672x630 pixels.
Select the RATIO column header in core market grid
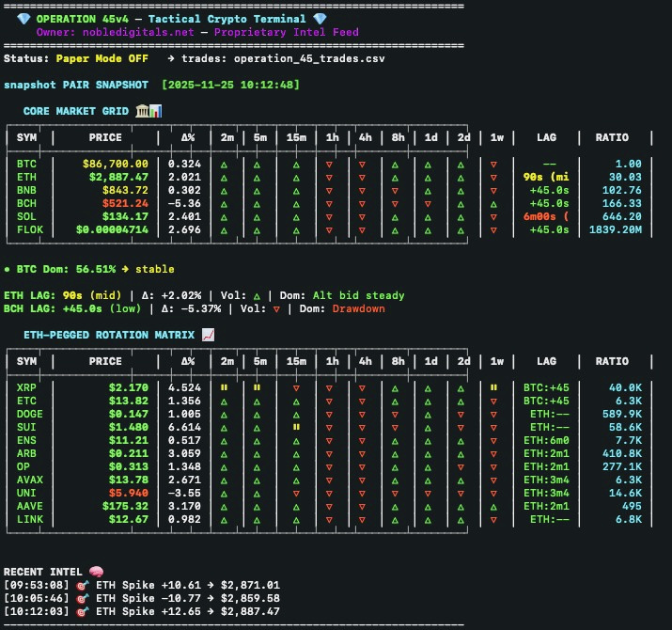click(612, 137)
